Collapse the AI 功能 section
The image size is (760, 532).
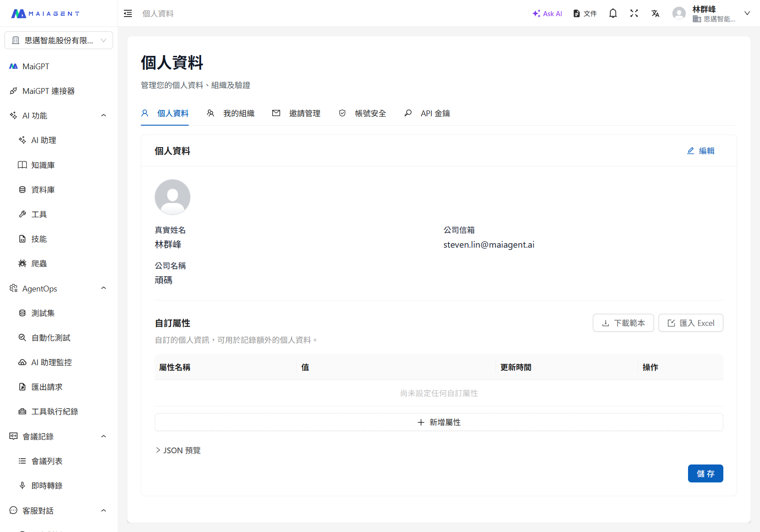point(103,115)
